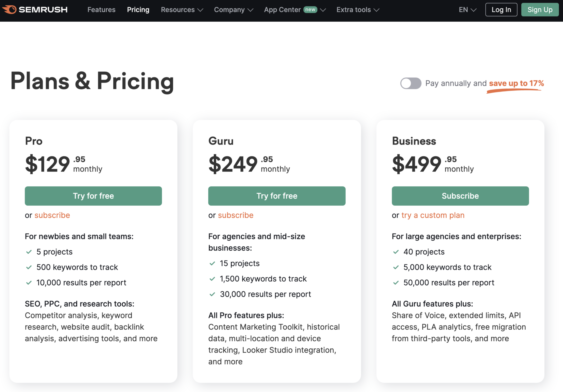Viewport: 563px width, 392px height.
Task: Start the Pro plan free trial
Action: coord(93,196)
